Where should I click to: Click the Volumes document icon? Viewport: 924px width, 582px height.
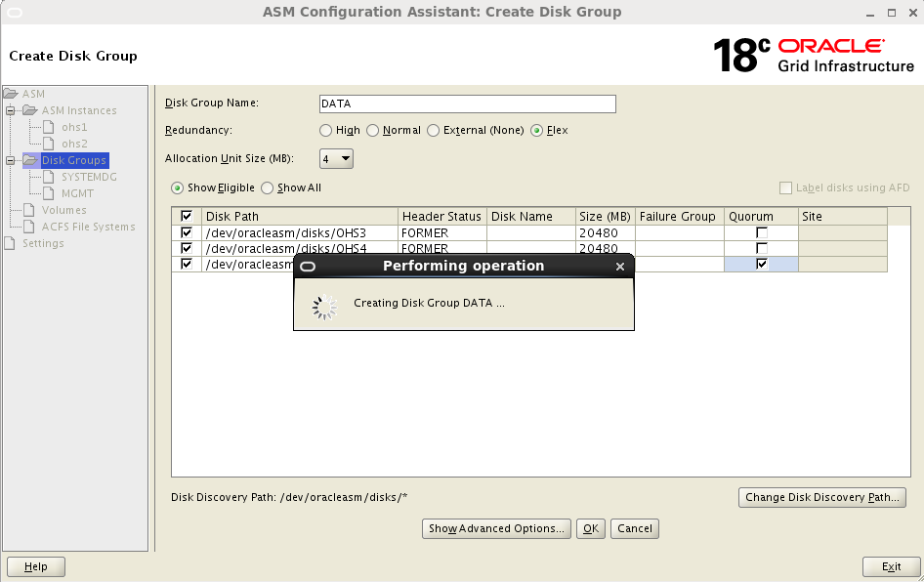[29, 210]
